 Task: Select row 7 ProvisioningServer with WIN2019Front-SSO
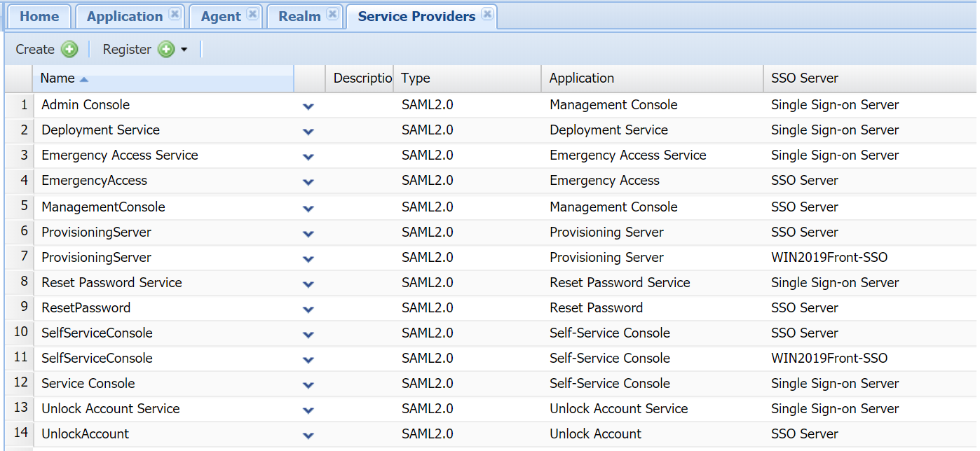pos(97,258)
